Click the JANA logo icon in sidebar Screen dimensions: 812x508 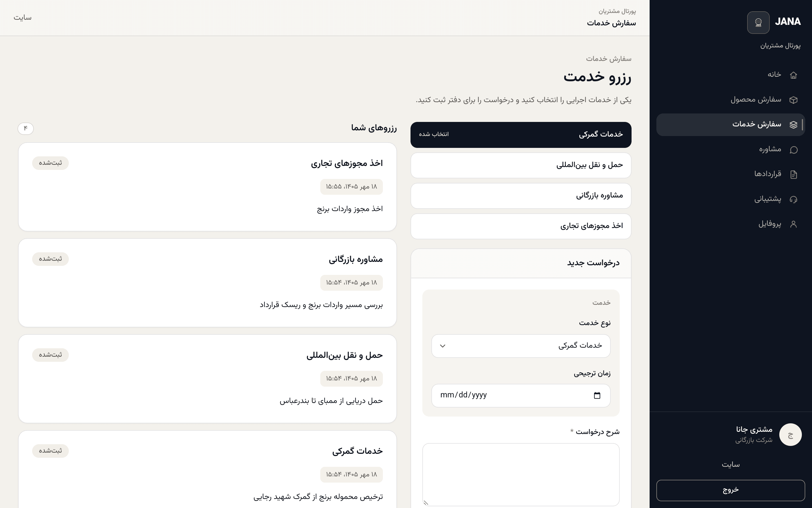tap(758, 23)
